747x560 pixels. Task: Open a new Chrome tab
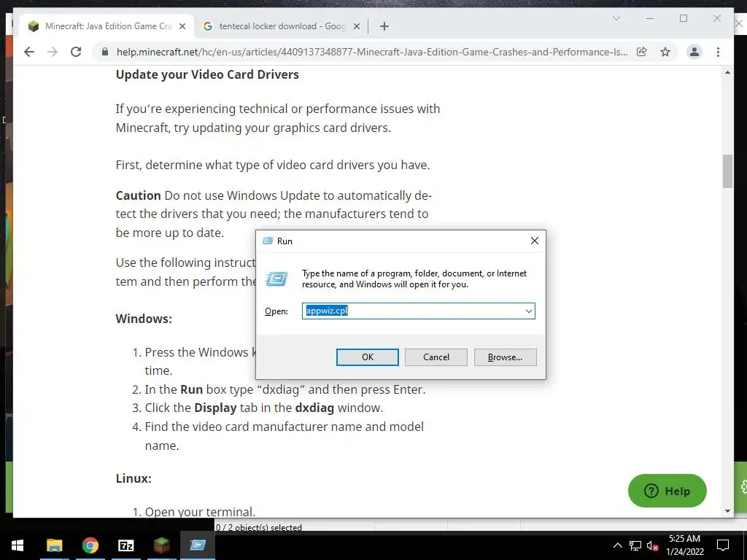[384, 27]
